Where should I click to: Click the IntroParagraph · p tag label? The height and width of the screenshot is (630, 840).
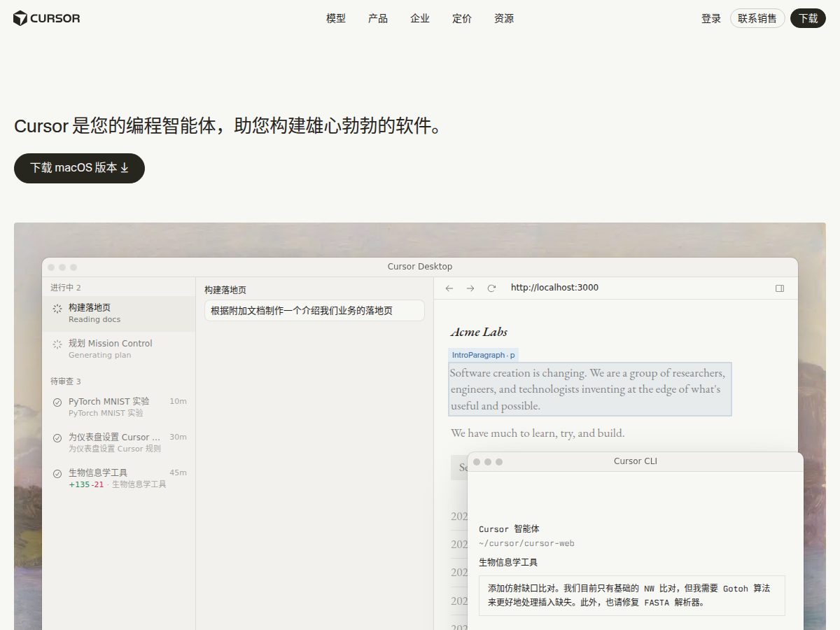(484, 355)
